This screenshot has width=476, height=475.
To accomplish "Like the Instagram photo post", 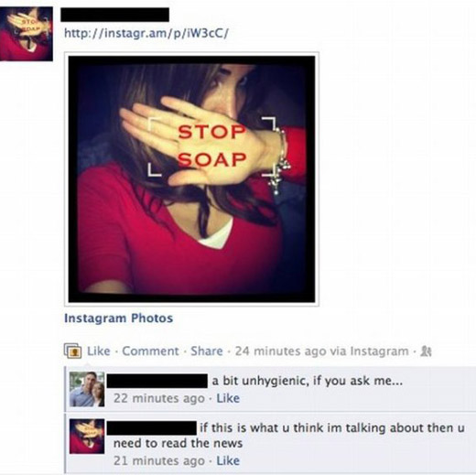I will (x=99, y=351).
